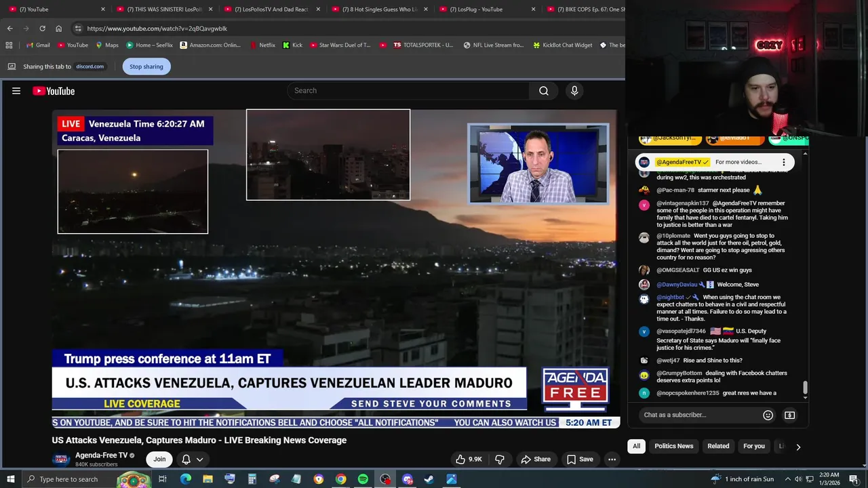Select the 'Related' chip

[718, 446]
